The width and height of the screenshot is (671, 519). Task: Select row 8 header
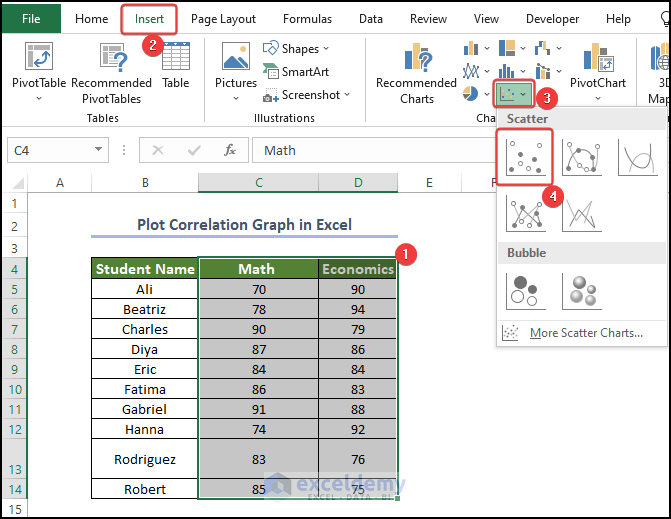[15, 349]
